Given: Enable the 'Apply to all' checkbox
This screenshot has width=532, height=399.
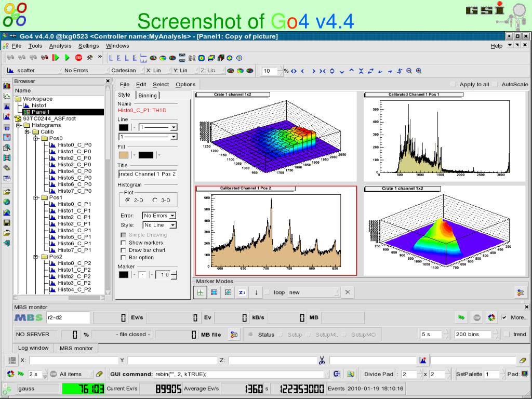Looking at the screenshot, I should (453, 84).
